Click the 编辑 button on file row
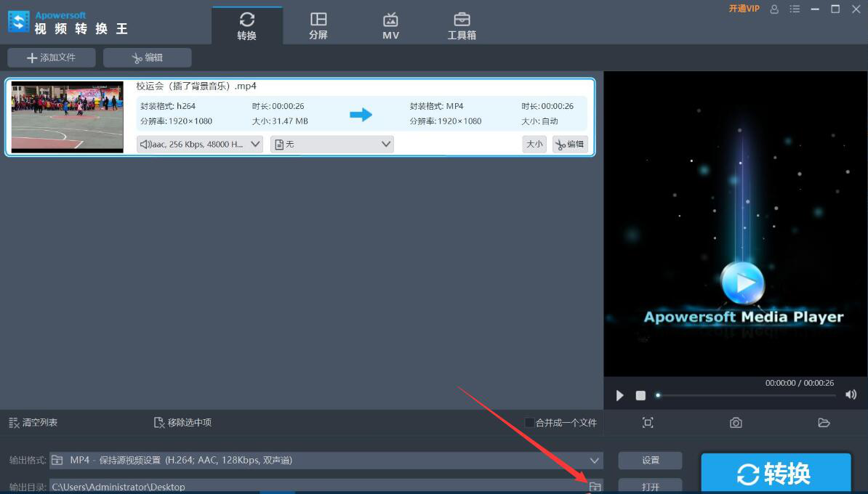Viewport: 868px width, 494px height. pyautogui.click(x=570, y=145)
